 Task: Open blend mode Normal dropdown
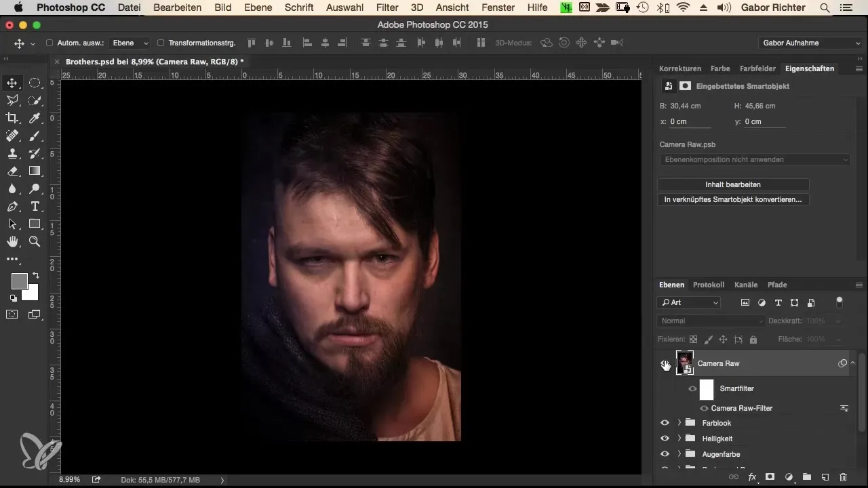pyautogui.click(x=711, y=321)
